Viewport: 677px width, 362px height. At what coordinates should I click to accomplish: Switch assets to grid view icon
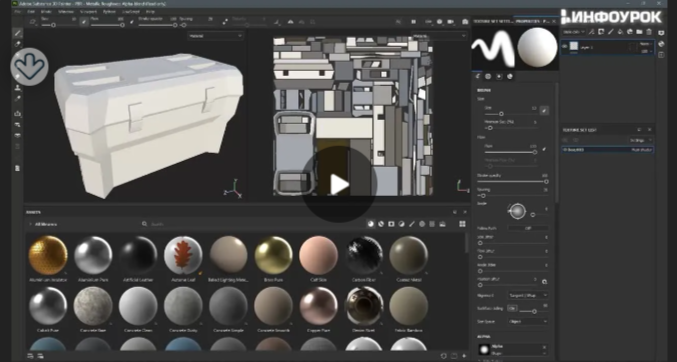pos(462,224)
